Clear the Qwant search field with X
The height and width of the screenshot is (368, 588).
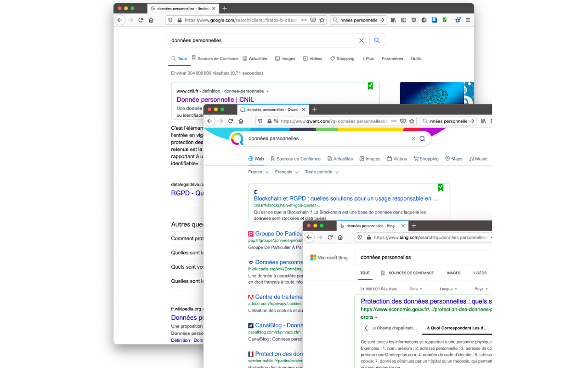coord(413,138)
